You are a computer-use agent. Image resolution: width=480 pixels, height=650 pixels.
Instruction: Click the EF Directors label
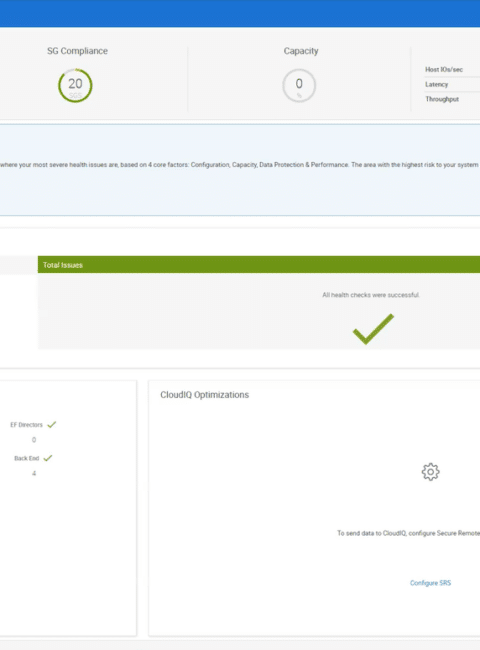[x=26, y=425]
